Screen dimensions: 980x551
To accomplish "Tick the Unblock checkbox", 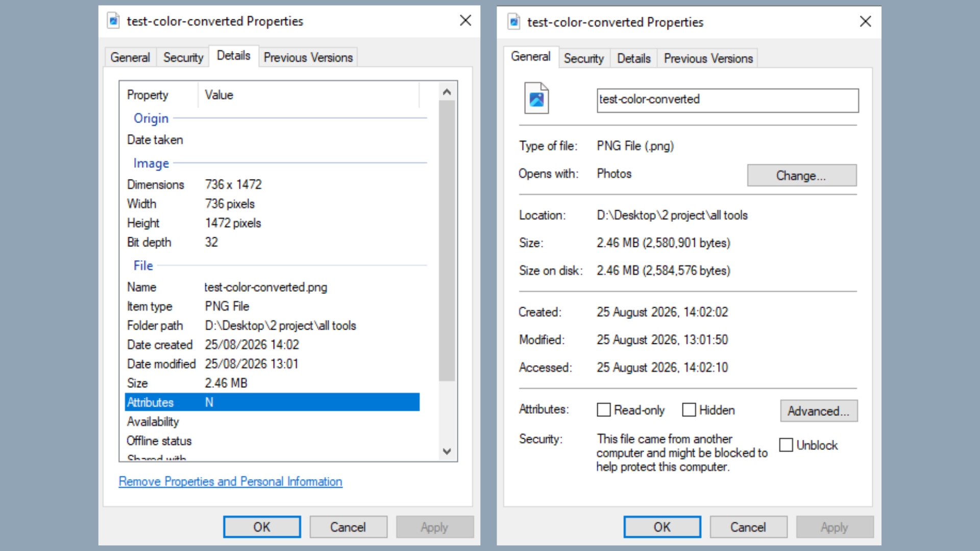I will (786, 445).
